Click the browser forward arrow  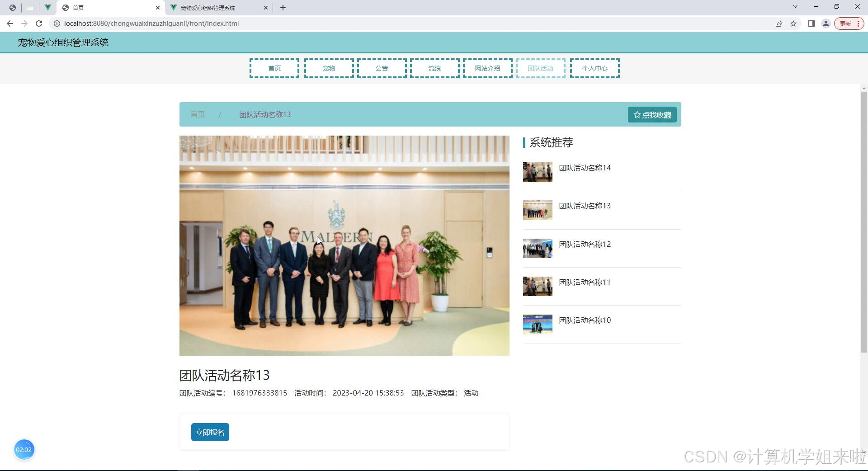pyautogui.click(x=24, y=24)
